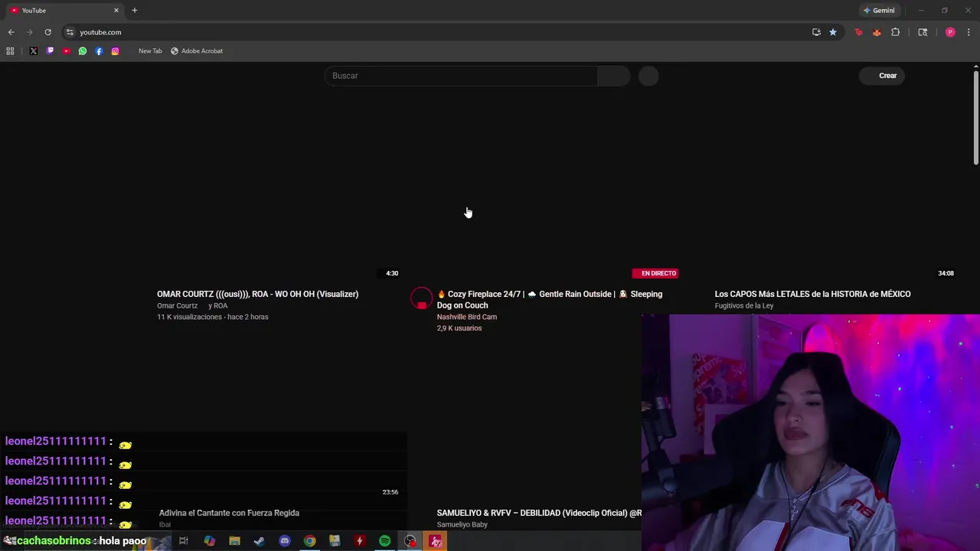Open the pink profile avatar menu

coord(950,32)
